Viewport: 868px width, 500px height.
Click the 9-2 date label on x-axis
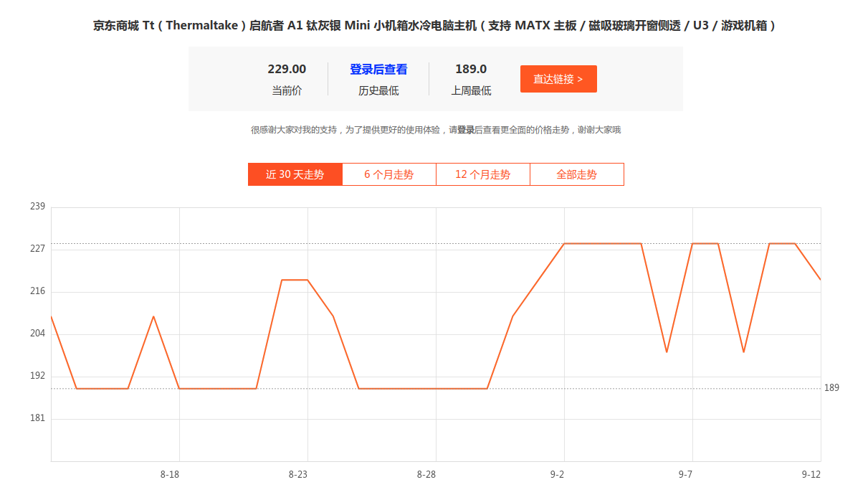point(557,474)
